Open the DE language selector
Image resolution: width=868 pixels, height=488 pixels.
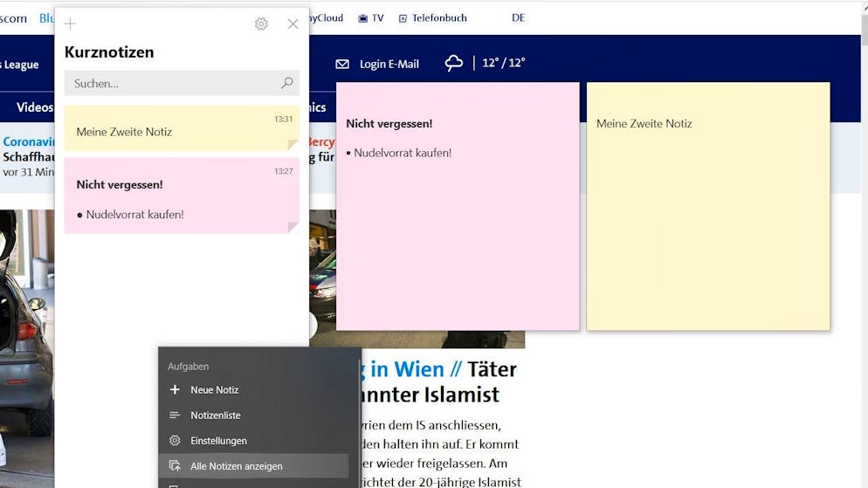[x=518, y=18]
